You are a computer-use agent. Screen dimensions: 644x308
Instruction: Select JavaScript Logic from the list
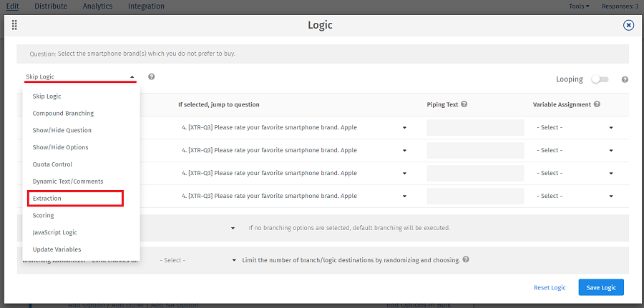pos(54,232)
